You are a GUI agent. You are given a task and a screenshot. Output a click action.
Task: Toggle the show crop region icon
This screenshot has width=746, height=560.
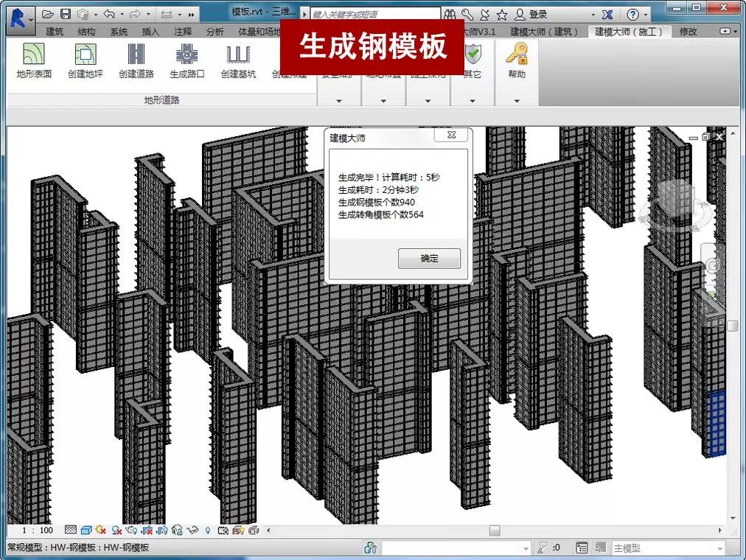pos(161,530)
